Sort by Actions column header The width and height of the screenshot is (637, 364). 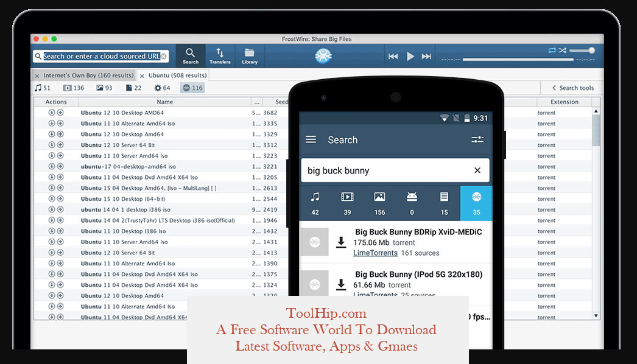point(56,102)
